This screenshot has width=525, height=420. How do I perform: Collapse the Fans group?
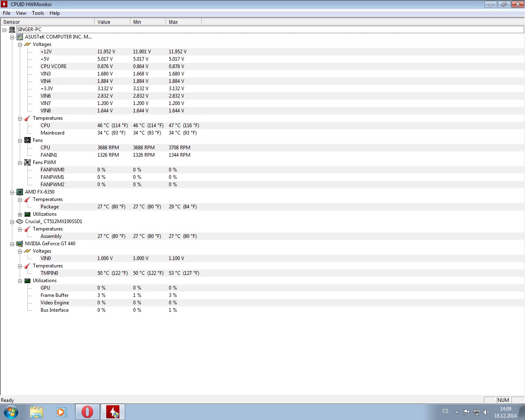pyautogui.click(x=20, y=141)
